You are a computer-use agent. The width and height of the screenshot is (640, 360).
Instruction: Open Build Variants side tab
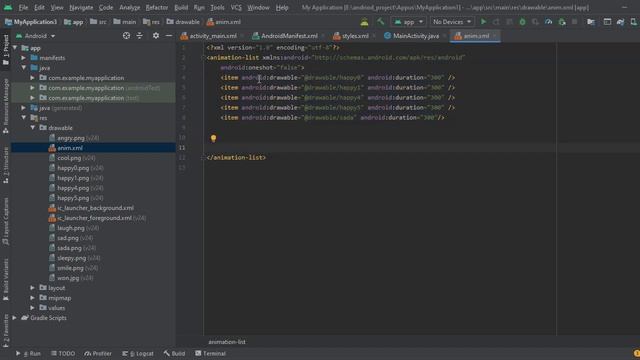click(6, 280)
